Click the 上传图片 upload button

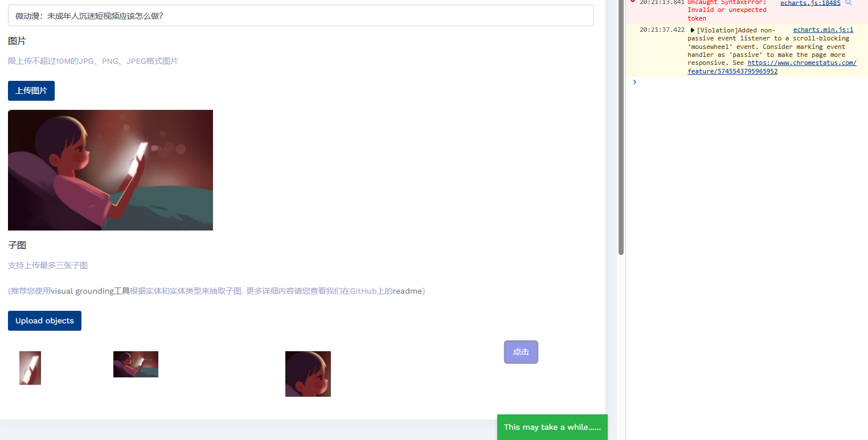pyautogui.click(x=31, y=91)
